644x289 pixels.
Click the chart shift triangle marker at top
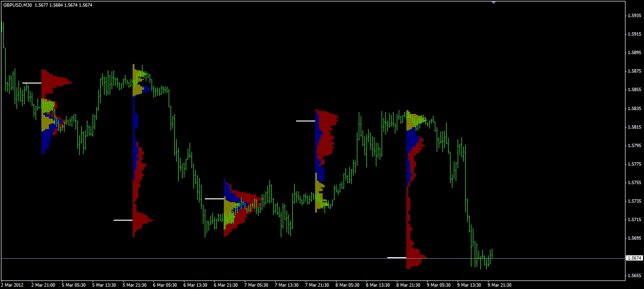point(494,2)
